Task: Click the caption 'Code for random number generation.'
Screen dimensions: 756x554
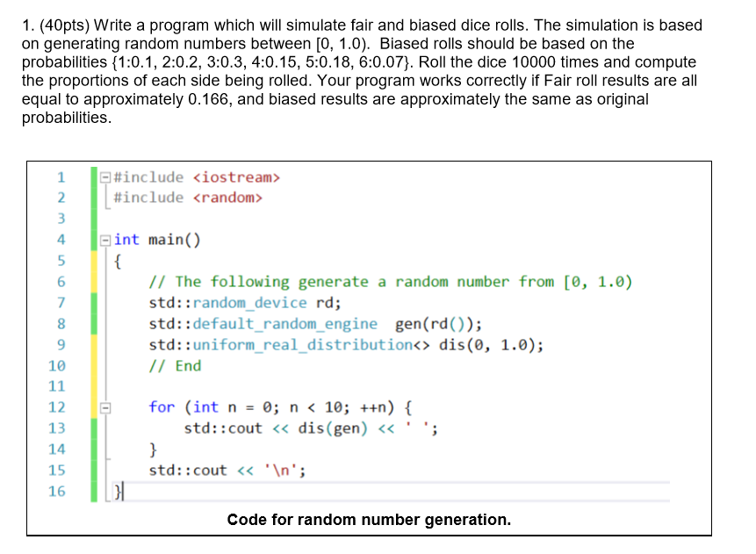Action: [369, 519]
